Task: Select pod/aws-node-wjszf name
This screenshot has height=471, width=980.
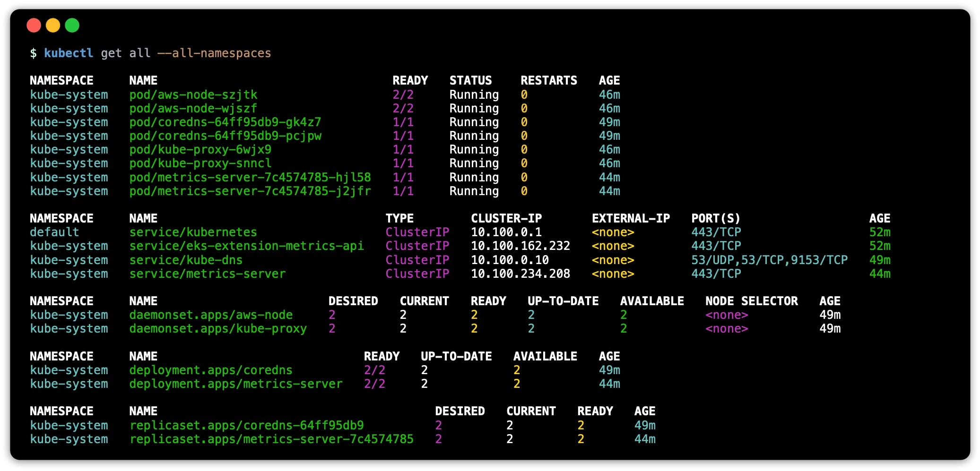Action: click(193, 108)
